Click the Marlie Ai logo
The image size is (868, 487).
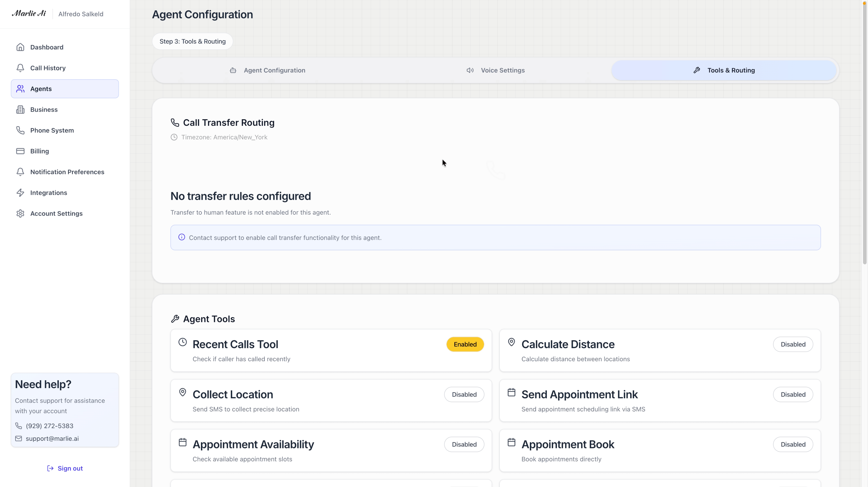(x=29, y=14)
